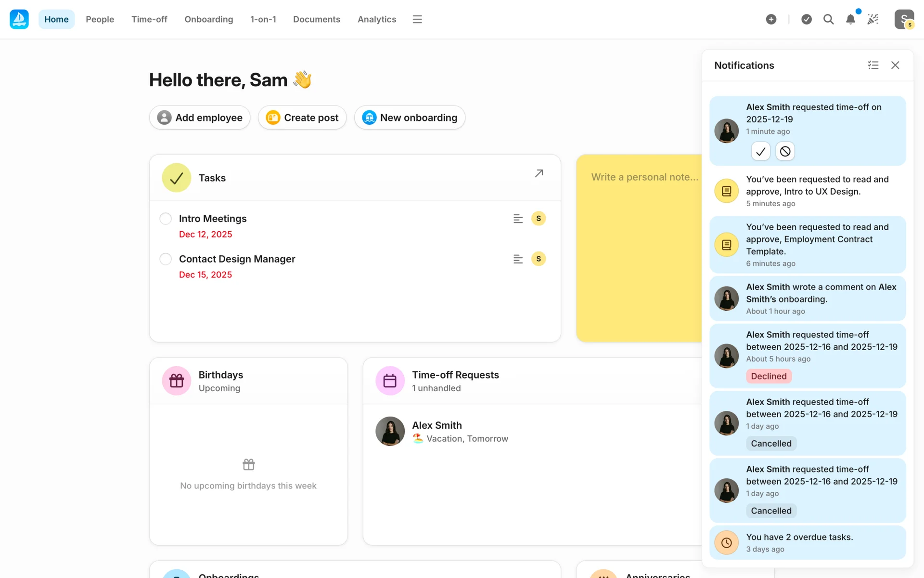This screenshot has height=578, width=924.
Task: Show details for the Intro Meetings task
Action: tap(518, 219)
